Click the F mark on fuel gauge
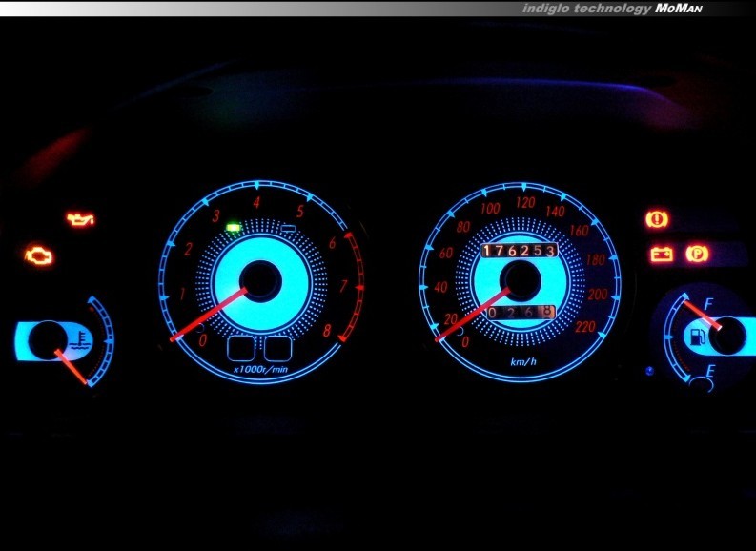This screenshot has height=551, width=756. tap(707, 304)
